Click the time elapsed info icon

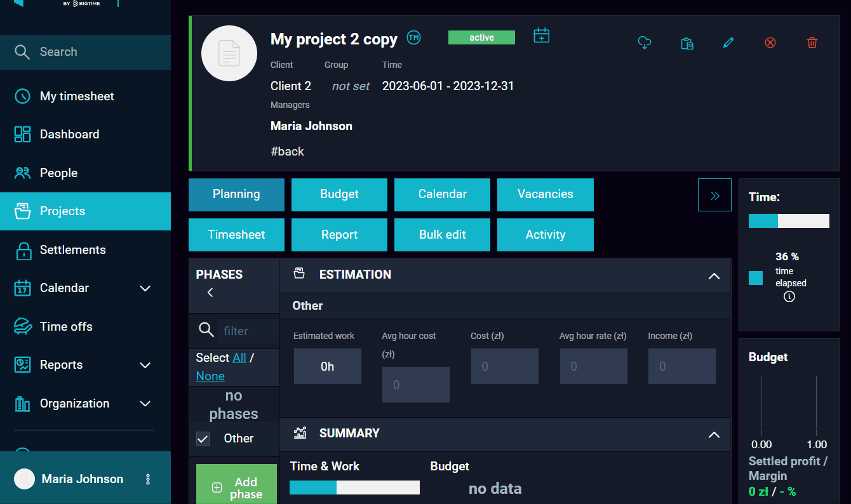point(789,296)
